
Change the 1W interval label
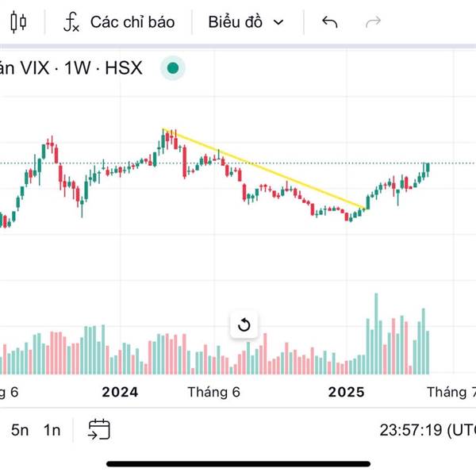[x=78, y=67]
